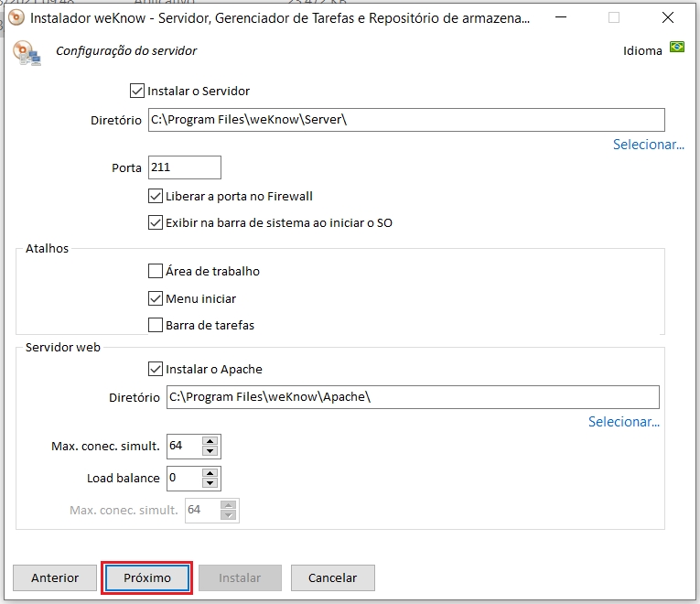Disable the Menu iniciar shortcut

[x=156, y=298]
